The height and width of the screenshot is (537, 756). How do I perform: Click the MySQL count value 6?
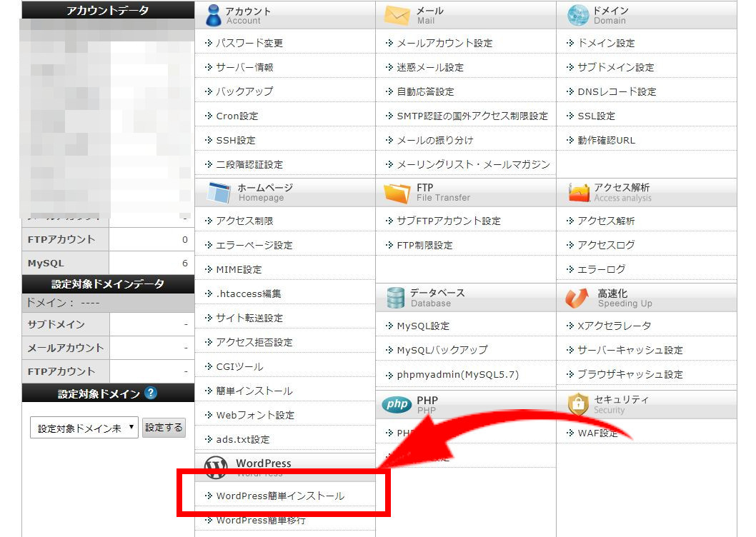(x=185, y=264)
